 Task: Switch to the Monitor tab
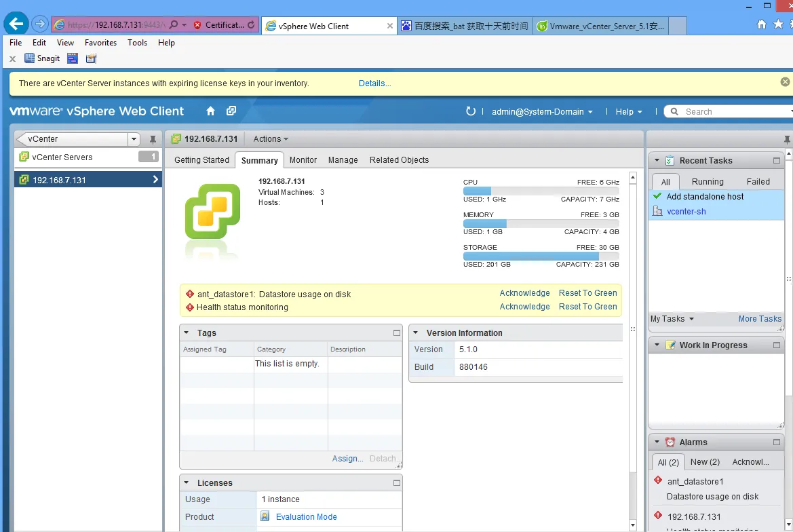click(303, 159)
